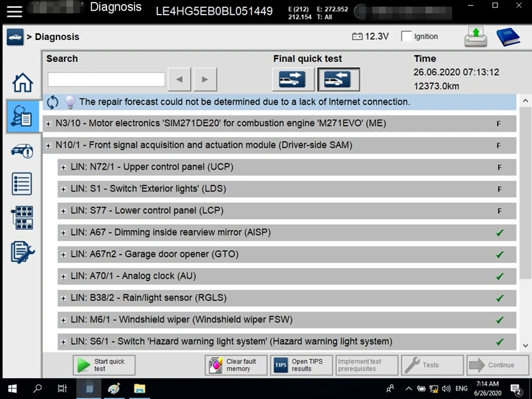532x399 pixels.
Task: Open File Explorer from taskbar
Action: (140, 389)
